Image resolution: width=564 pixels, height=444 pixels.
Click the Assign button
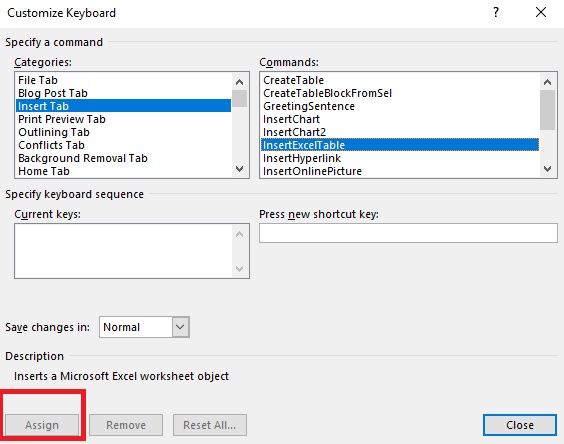pyautogui.click(x=42, y=425)
